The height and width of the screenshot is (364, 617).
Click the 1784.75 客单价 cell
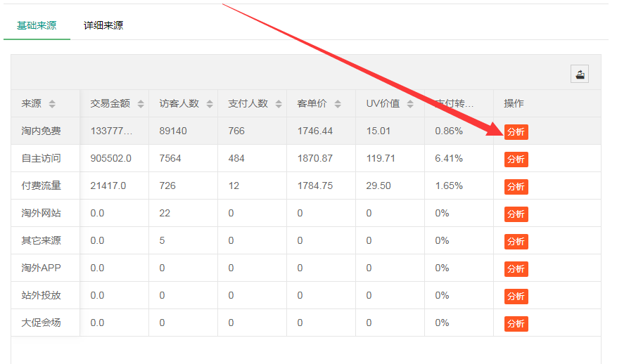[321, 186]
